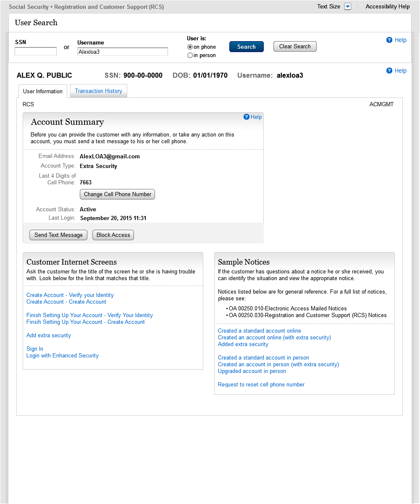
Task: Select the "in person" radio button
Action: pyautogui.click(x=190, y=55)
